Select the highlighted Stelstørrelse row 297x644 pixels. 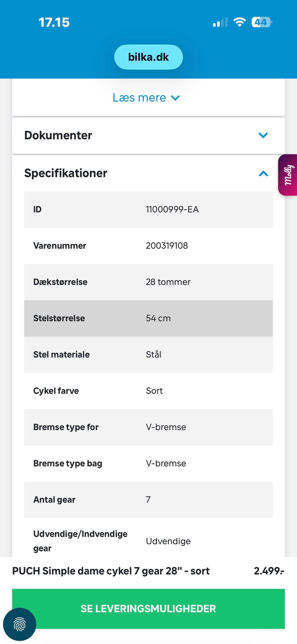tap(148, 318)
